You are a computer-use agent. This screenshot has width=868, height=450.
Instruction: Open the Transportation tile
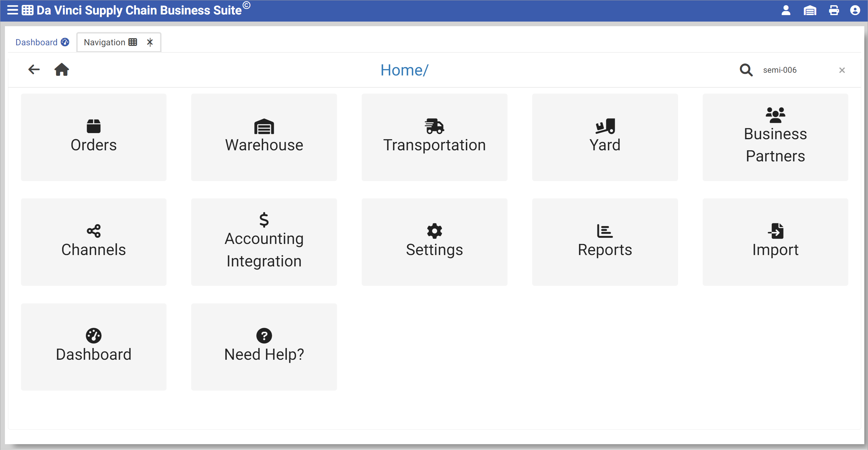434,137
